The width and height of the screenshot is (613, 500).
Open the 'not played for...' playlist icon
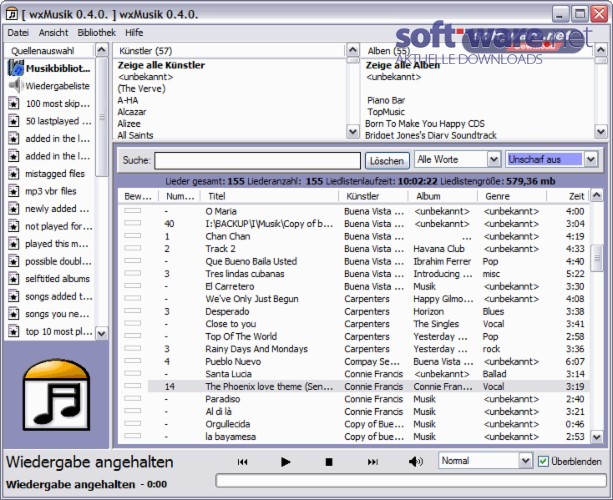[14, 226]
